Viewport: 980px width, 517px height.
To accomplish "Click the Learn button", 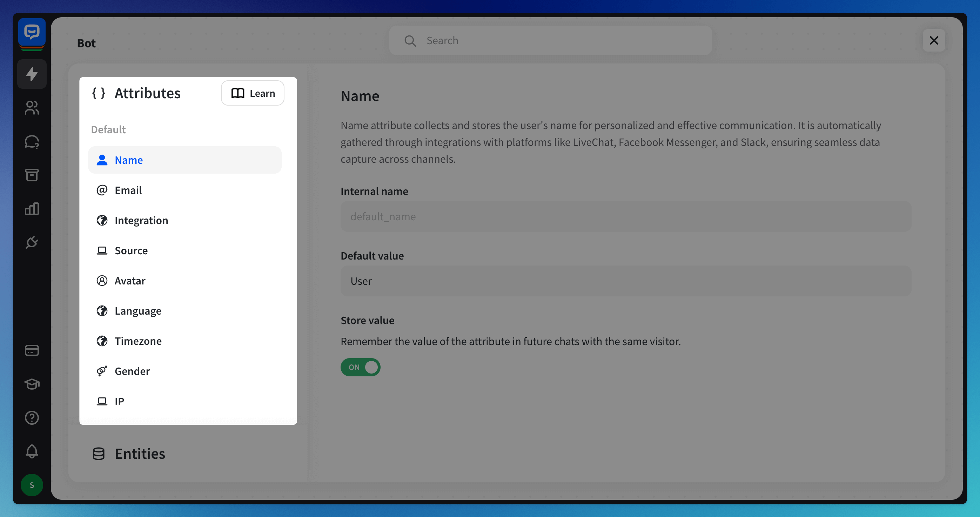I will point(253,93).
